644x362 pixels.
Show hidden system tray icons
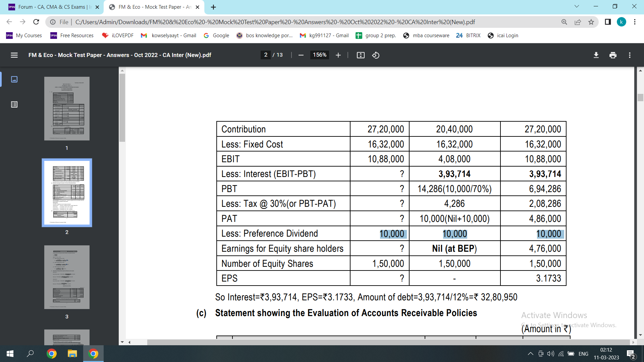tap(530, 354)
